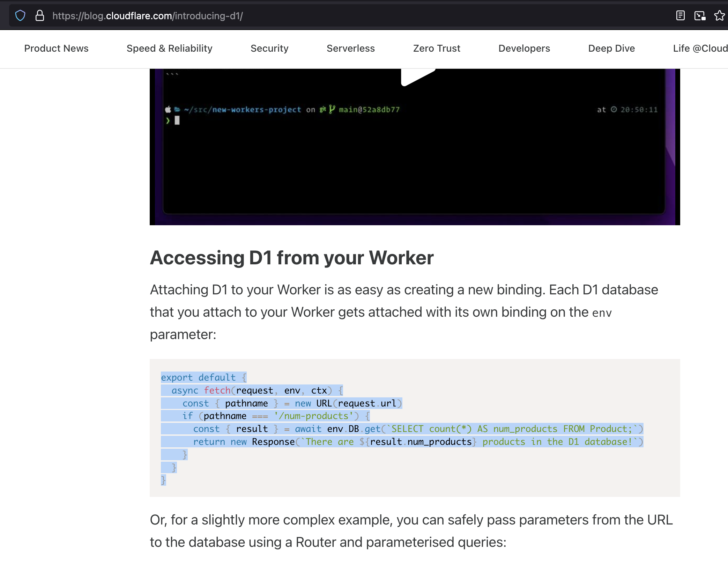The width and height of the screenshot is (728, 565).
Task: Open picture-in-picture mode icon
Action: click(699, 15)
